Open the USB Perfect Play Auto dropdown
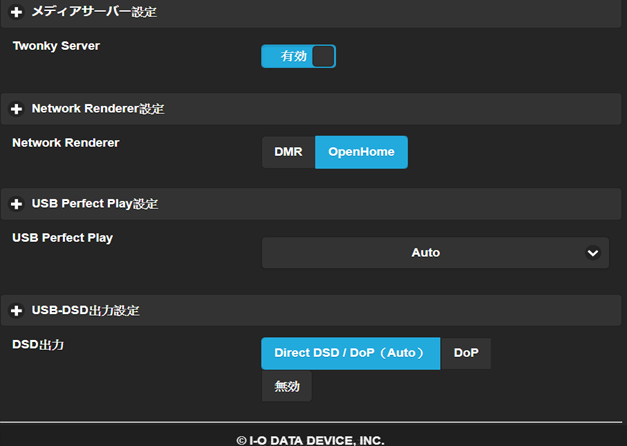The height and width of the screenshot is (446, 627). [x=435, y=253]
